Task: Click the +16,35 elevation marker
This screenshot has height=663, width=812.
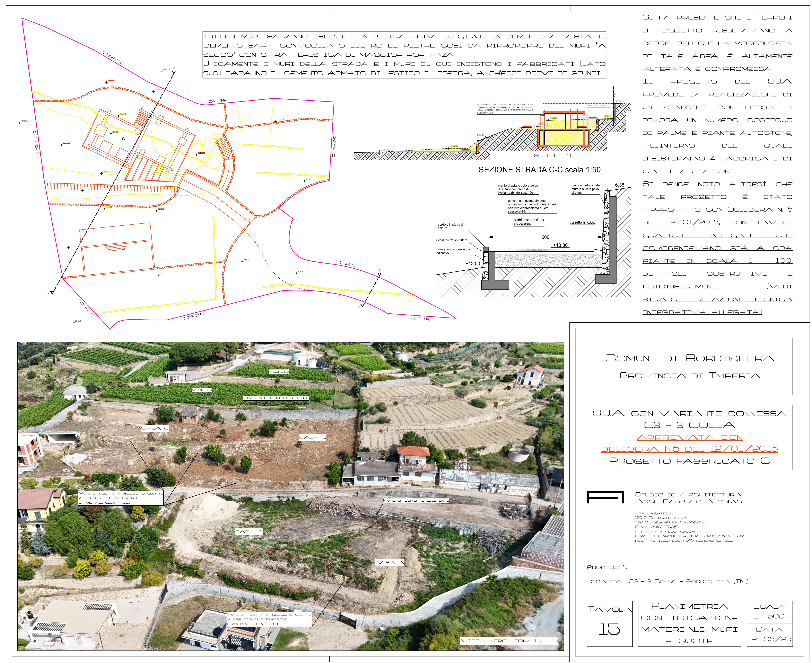Action: point(617,185)
